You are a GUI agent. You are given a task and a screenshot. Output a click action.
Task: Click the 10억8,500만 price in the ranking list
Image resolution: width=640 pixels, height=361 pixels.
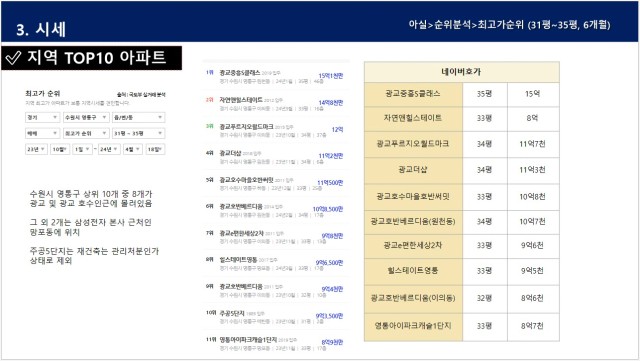(x=328, y=209)
